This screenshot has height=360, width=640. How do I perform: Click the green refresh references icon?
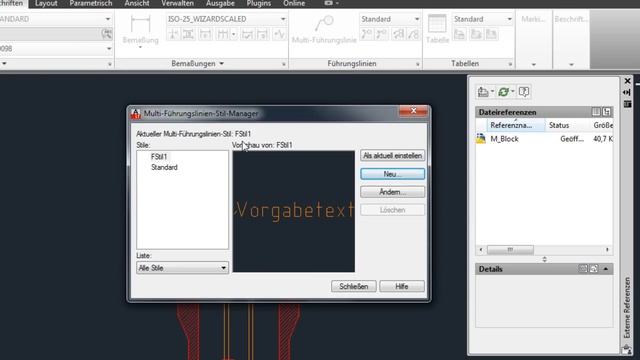pos(503,92)
